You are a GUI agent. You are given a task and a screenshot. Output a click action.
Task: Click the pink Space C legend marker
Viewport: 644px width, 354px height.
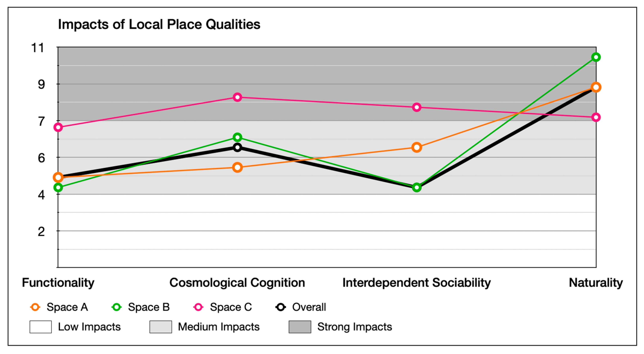[x=198, y=307]
